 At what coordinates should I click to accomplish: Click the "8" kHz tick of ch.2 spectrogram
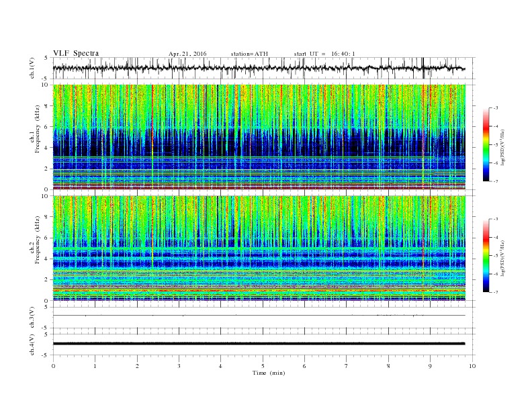click(x=46, y=217)
